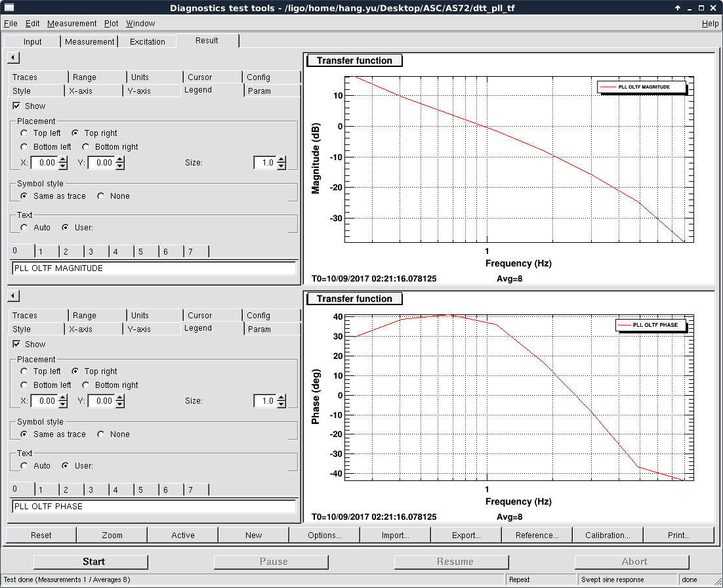Click the Export... button
The image size is (723, 588).
coord(466,535)
